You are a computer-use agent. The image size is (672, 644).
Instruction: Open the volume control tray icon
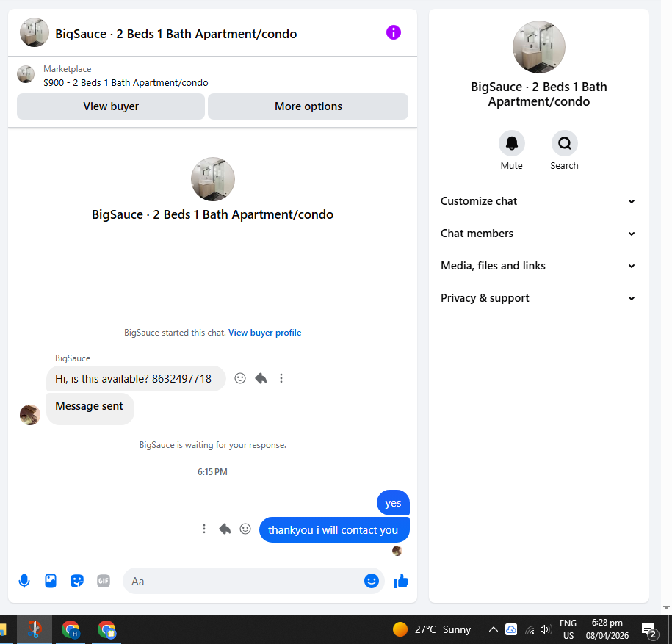tap(546, 629)
